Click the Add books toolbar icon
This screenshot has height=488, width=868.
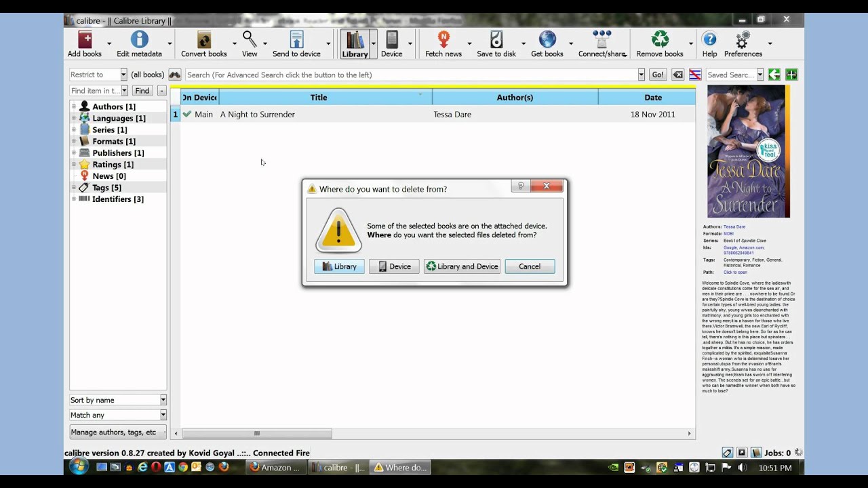pos(85,40)
